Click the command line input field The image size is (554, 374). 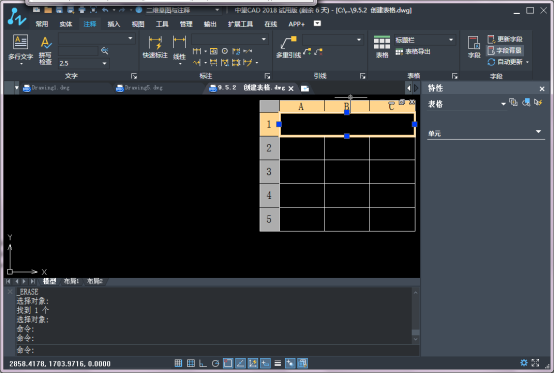click(217, 350)
